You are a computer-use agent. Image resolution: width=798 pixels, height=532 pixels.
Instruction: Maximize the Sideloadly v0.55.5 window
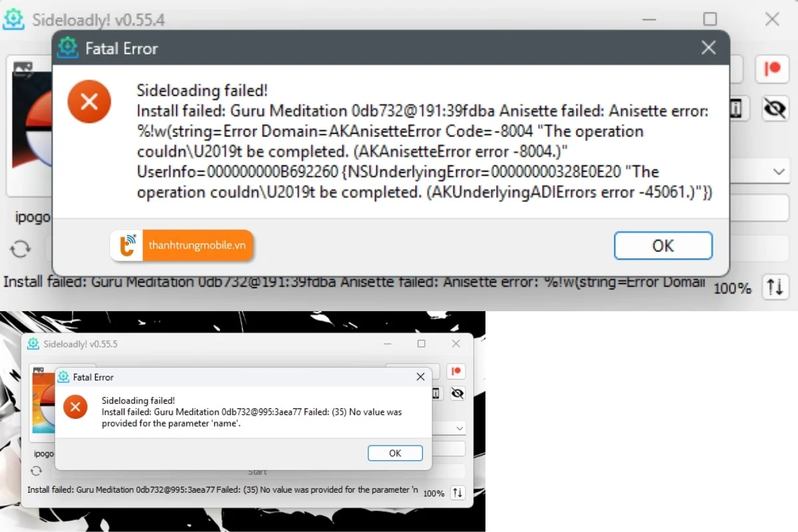[421, 344]
